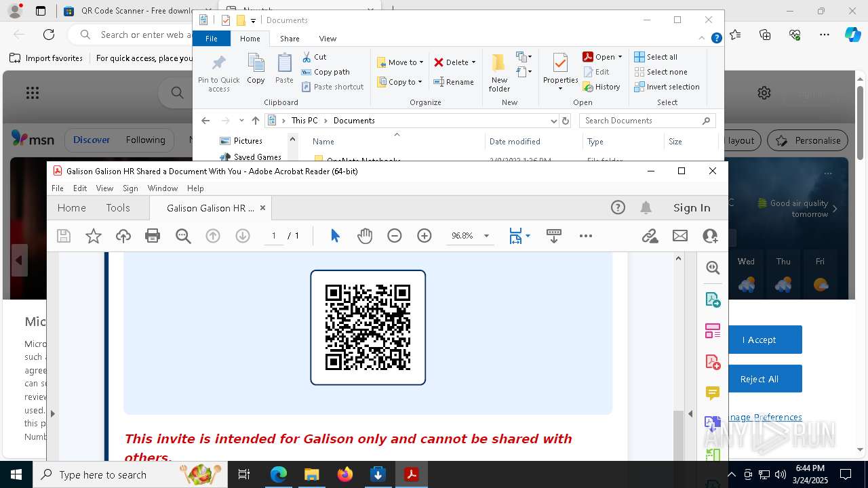The width and height of the screenshot is (868, 488).
Task: Open the search tool in right pane
Action: coord(713,268)
